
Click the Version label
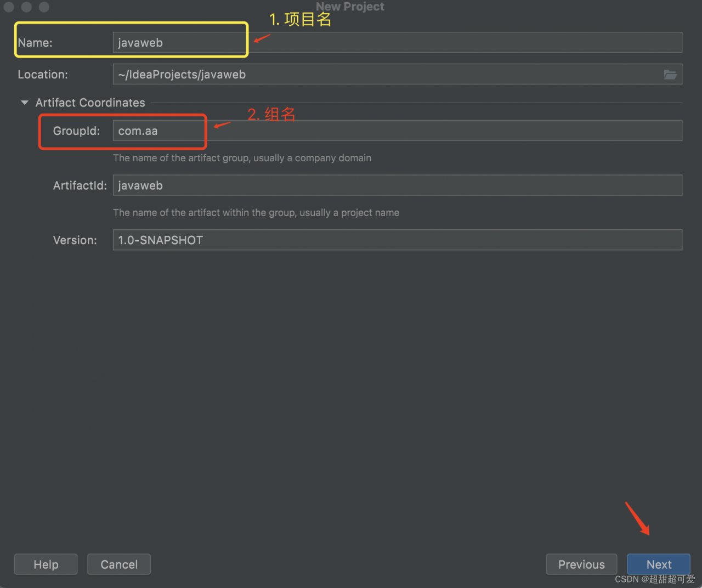pos(75,240)
